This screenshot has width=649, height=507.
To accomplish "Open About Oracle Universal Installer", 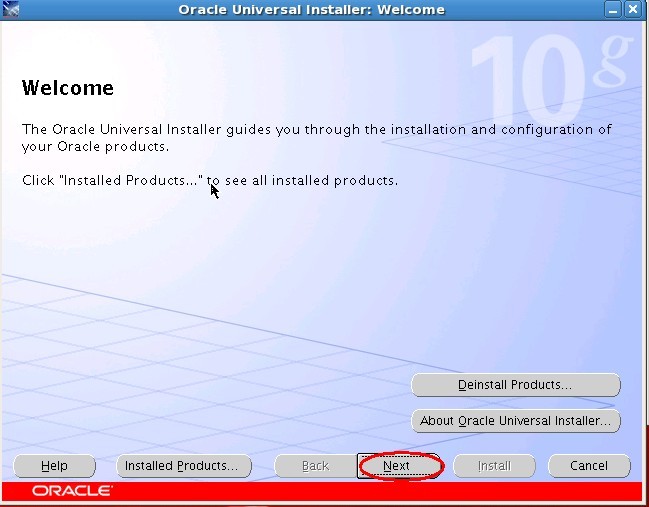I will (516, 421).
